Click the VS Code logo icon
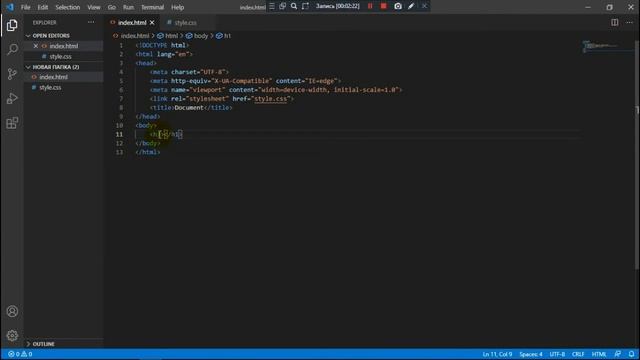640x360 pixels. click(x=10, y=7)
